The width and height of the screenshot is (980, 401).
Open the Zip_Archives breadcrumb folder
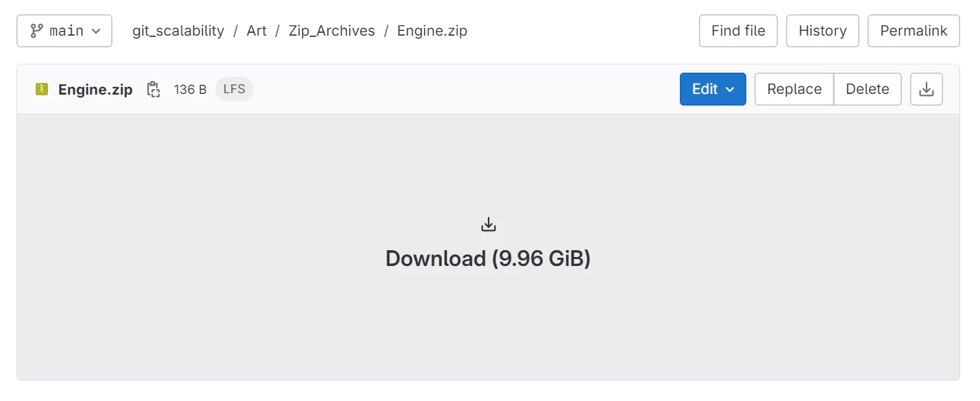coord(332,30)
